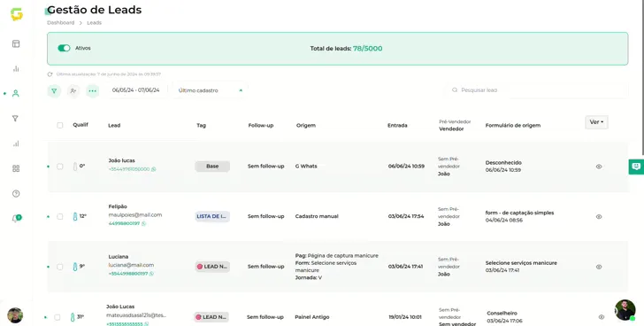The height and width of the screenshot is (326, 644).
Task: Open phone +554497610S0000 link
Action: pos(129,169)
